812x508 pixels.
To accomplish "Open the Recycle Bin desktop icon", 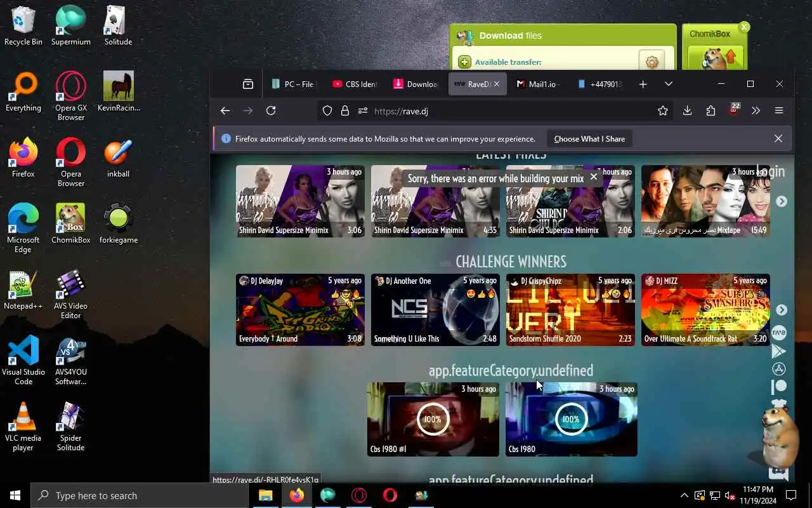I will 23,25.
